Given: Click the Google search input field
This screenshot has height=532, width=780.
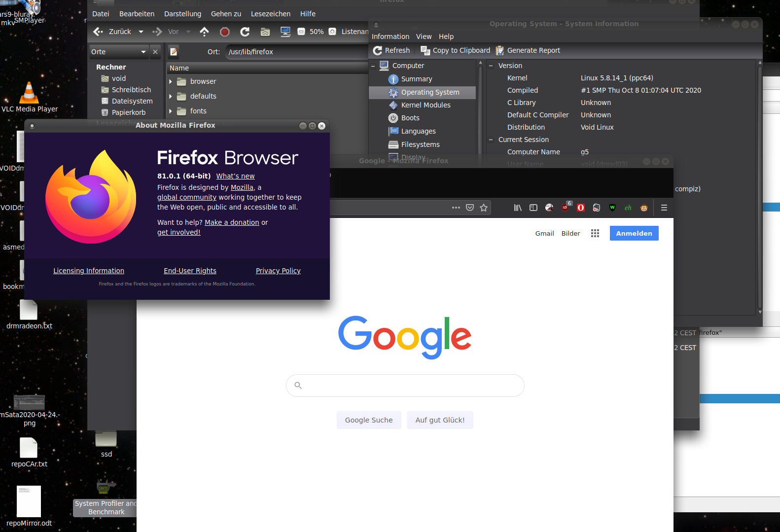Looking at the screenshot, I should tap(405, 386).
